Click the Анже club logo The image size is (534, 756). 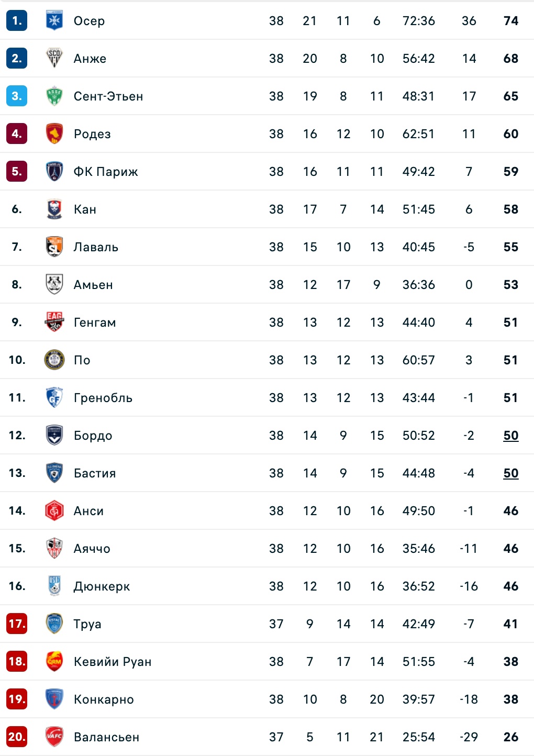(54, 59)
